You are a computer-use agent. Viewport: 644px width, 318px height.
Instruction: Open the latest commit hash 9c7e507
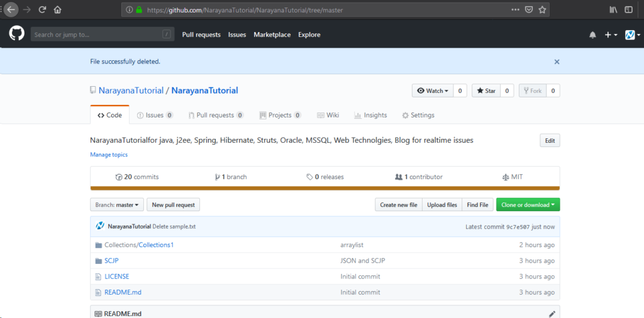(x=518, y=226)
